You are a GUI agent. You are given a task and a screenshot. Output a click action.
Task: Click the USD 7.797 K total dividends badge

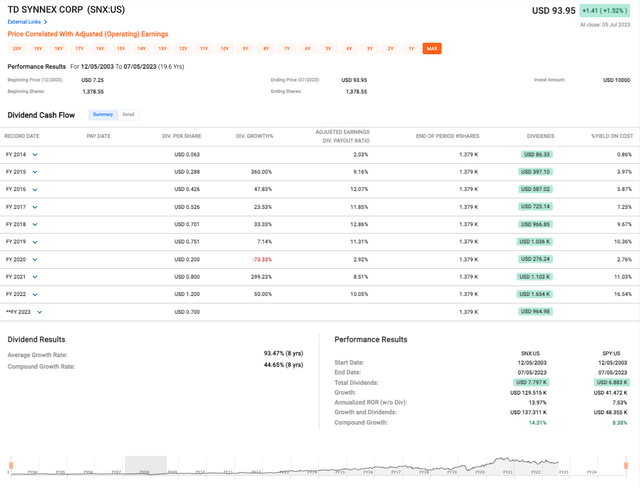pos(531,382)
